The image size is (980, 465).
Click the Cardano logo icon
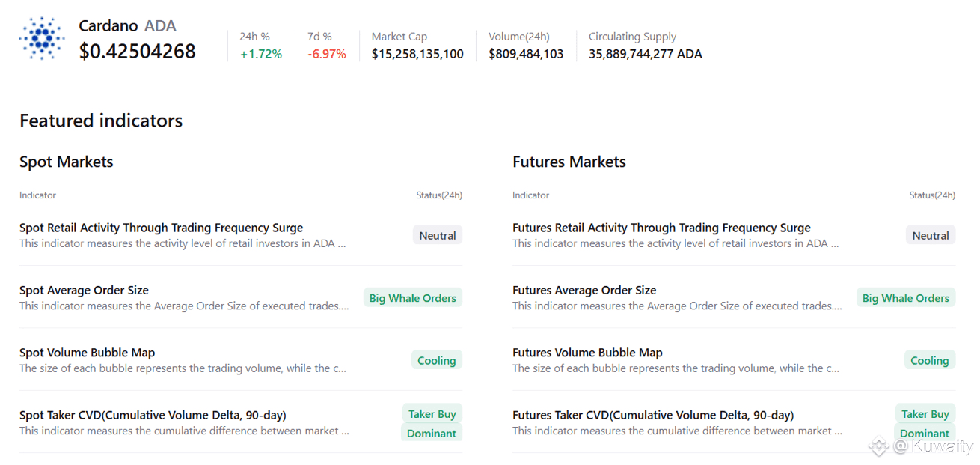pos(42,38)
